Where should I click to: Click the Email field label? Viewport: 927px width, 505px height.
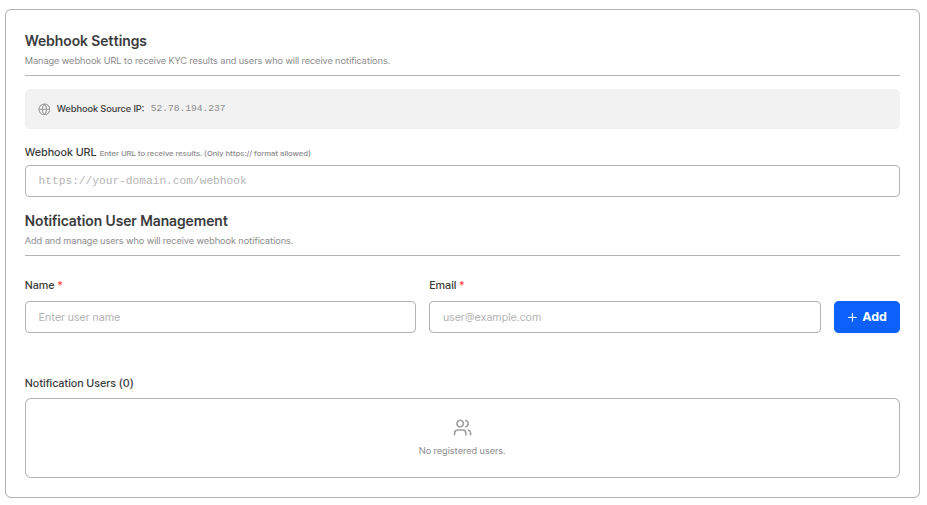point(443,285)
